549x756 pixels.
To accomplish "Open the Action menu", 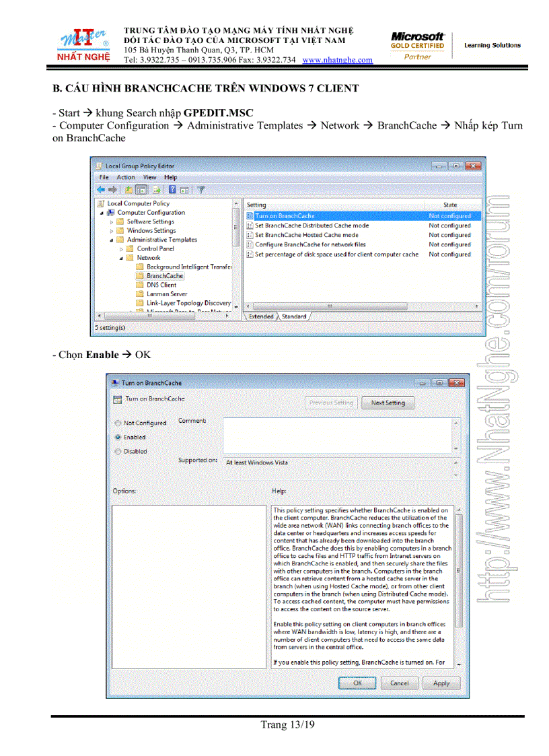I will [126, 177].
